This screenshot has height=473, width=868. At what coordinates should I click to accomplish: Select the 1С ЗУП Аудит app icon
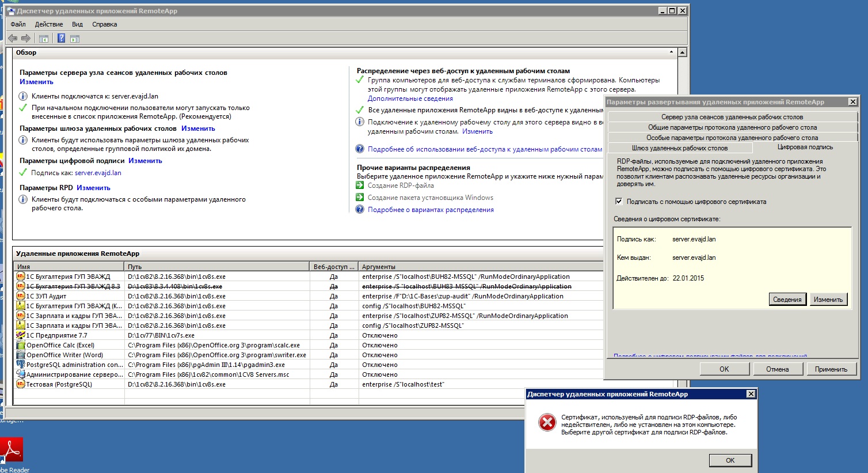(x=21, y=296)
